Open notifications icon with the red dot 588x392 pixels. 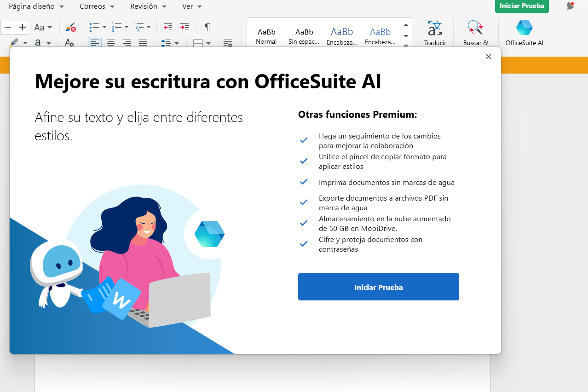[571, 6]
